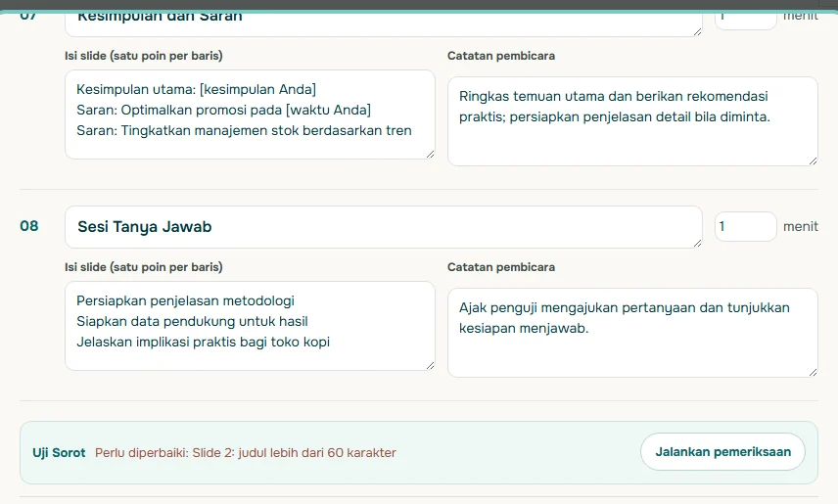Click the slide number '08'
This screenshot has height=504, width=838.
coord(28,226)
